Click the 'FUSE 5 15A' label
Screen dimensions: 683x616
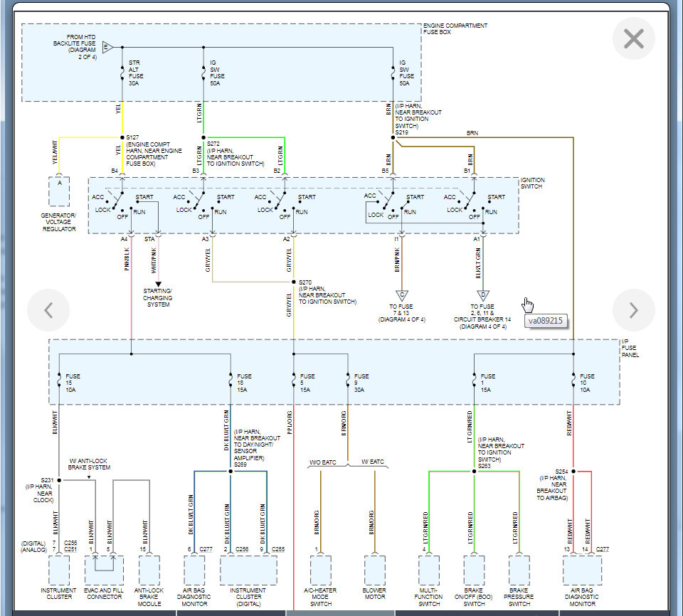[307, 383]
